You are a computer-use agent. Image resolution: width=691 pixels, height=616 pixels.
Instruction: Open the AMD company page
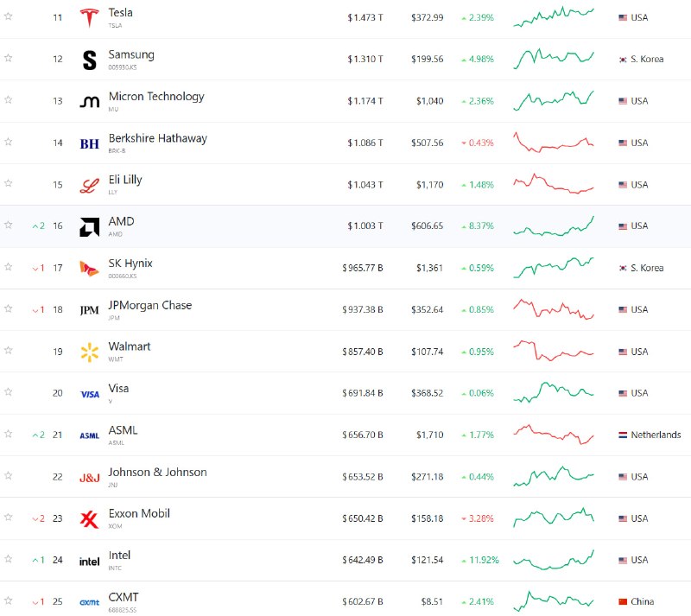(121, 221)
